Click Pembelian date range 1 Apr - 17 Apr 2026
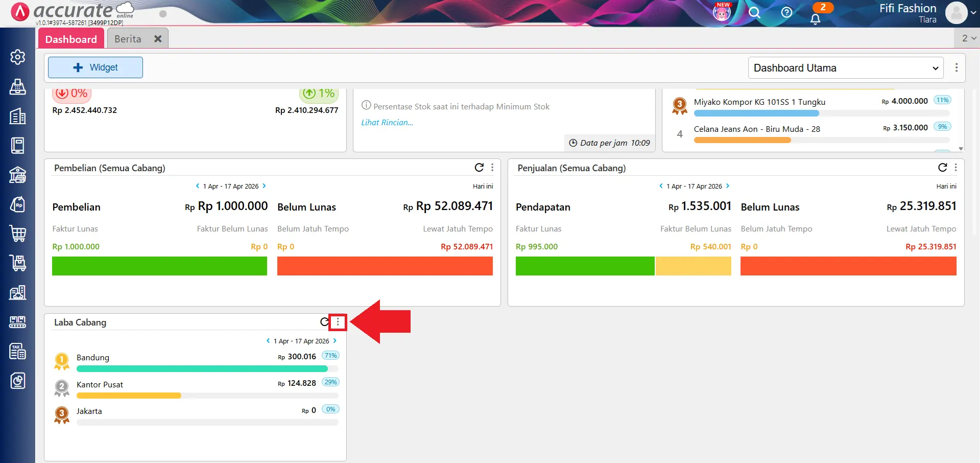980x463 pixels. click(x=231, y=187)
